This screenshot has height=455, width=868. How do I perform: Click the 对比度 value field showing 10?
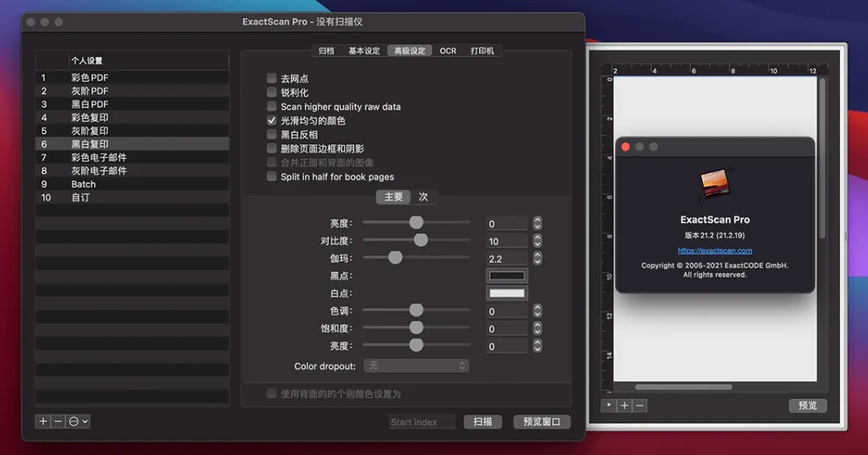click(x=506, y=241)
